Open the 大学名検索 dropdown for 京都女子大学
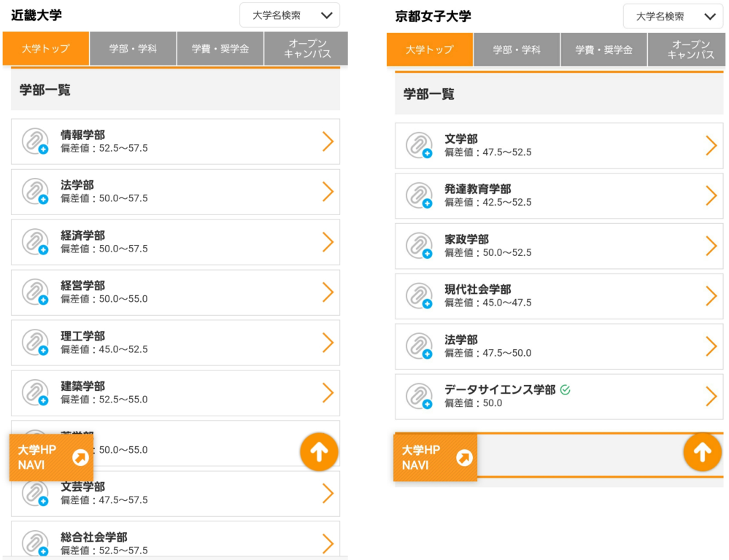The width and height of the screenshot is (729, 560). point(673,16)
